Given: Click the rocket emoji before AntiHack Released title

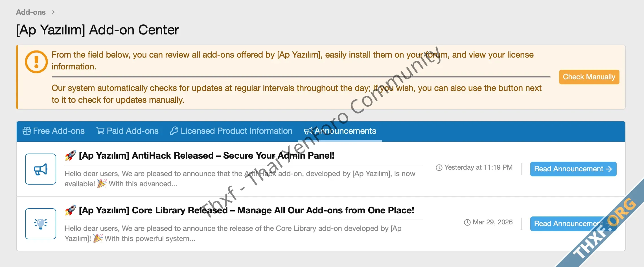Looking at the screenshot, I should [x=71, y=156].
